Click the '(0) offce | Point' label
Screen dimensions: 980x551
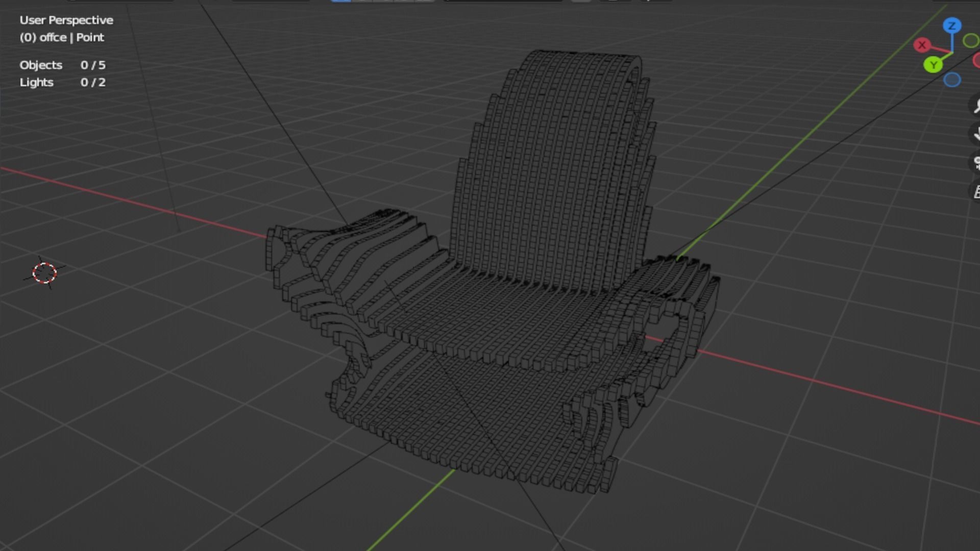point(62,38)
